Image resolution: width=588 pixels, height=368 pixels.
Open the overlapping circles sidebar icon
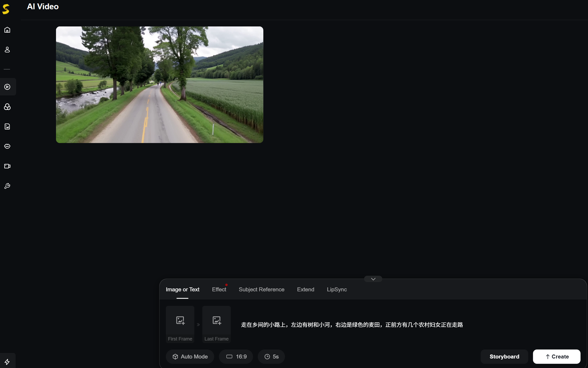[x=7, y=107]
